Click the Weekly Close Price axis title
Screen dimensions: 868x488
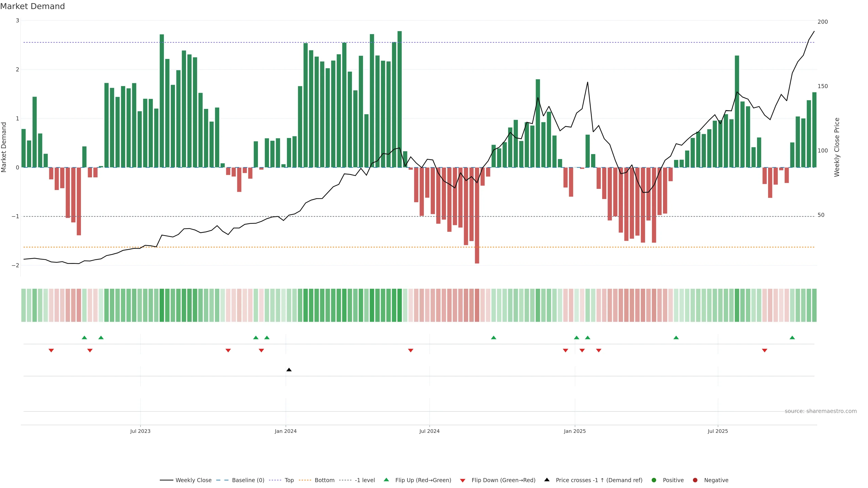click(x=837, y=147)
